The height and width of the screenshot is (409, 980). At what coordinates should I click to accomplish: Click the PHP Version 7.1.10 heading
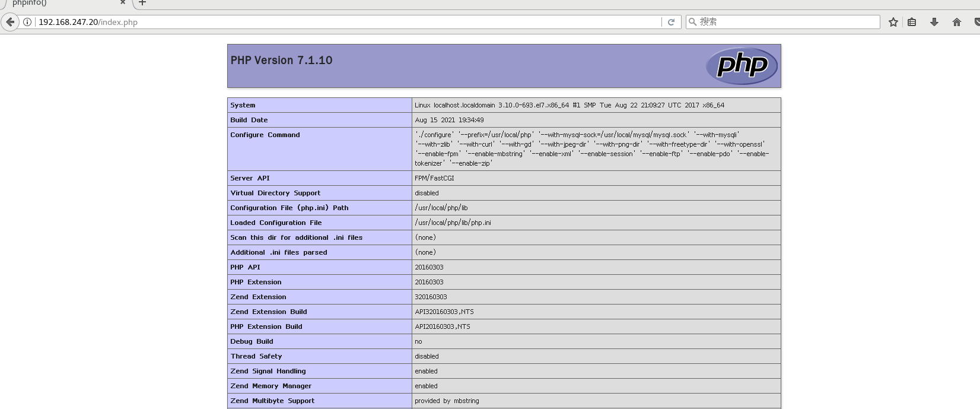[281, 60]
